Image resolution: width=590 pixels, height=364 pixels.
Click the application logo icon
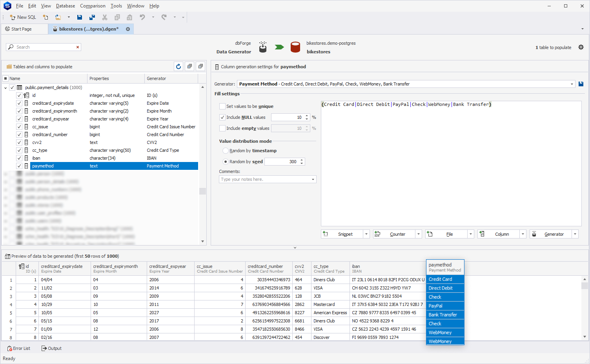click(x=7, y=6)
